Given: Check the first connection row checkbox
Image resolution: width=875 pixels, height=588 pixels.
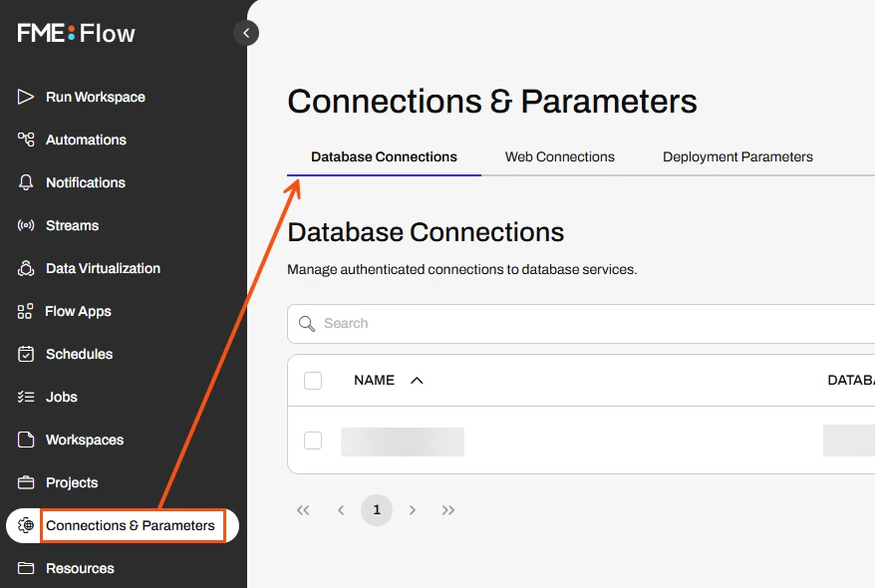Looking at the screenshot, I should tap(313, 441).
